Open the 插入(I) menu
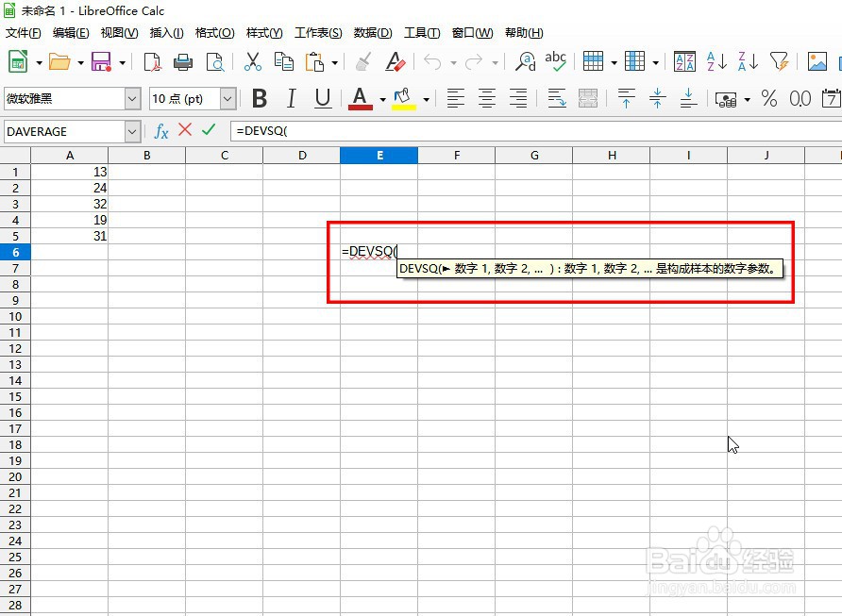The width and height of the screenshot is (842, 616). pos(166,33)
